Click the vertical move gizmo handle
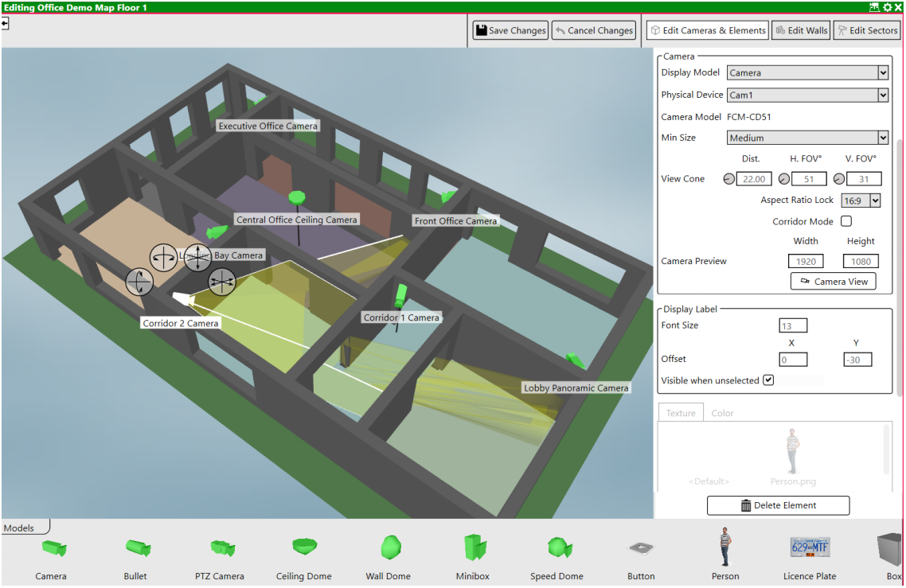This screenshot has height=588, width=906. 197,258
